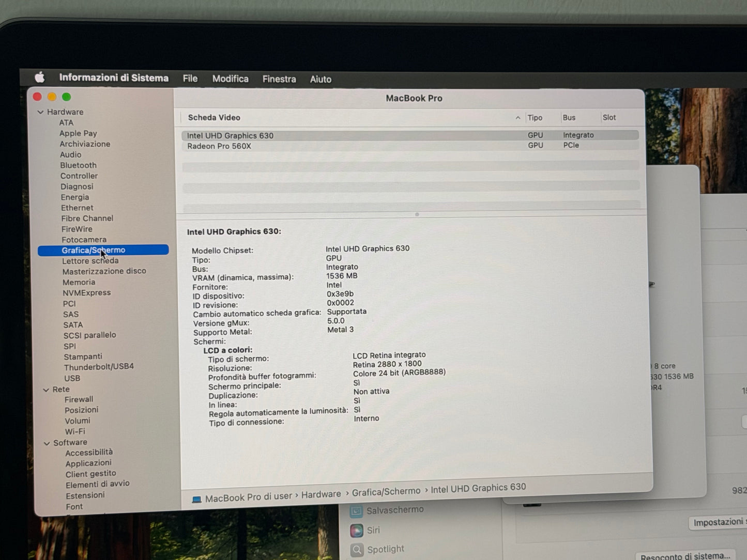Click Resoconto di sistema button

tap(685, 556)
